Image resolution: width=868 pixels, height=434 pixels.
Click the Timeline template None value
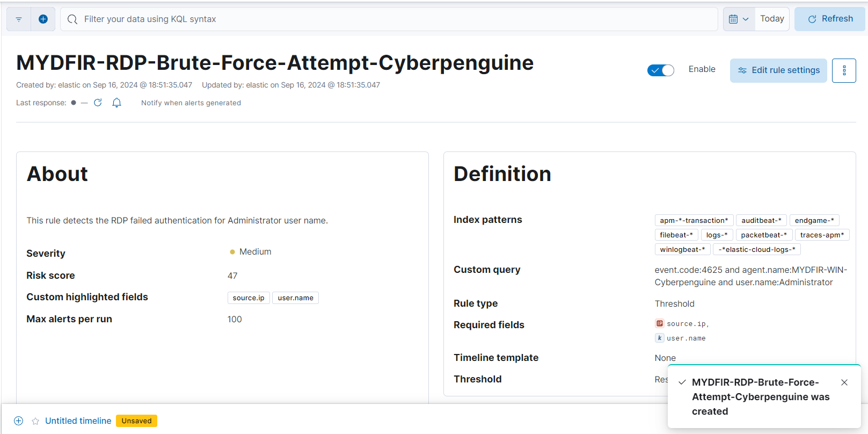(x=665, y=358)
